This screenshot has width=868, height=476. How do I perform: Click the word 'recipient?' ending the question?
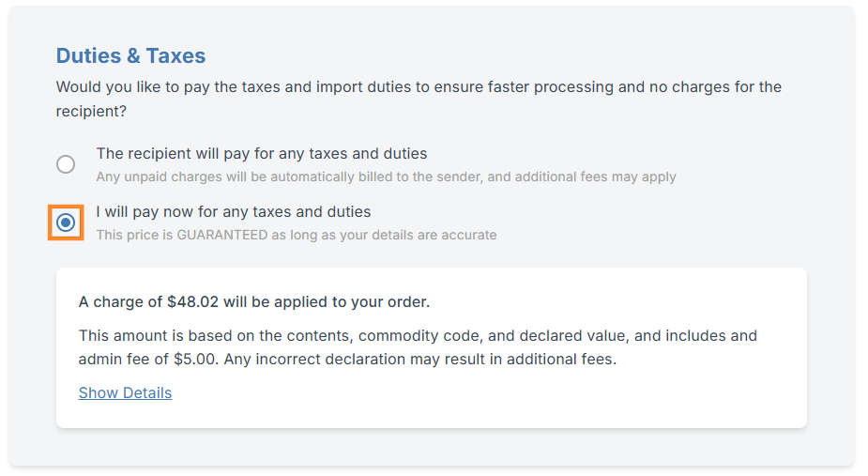91,111
